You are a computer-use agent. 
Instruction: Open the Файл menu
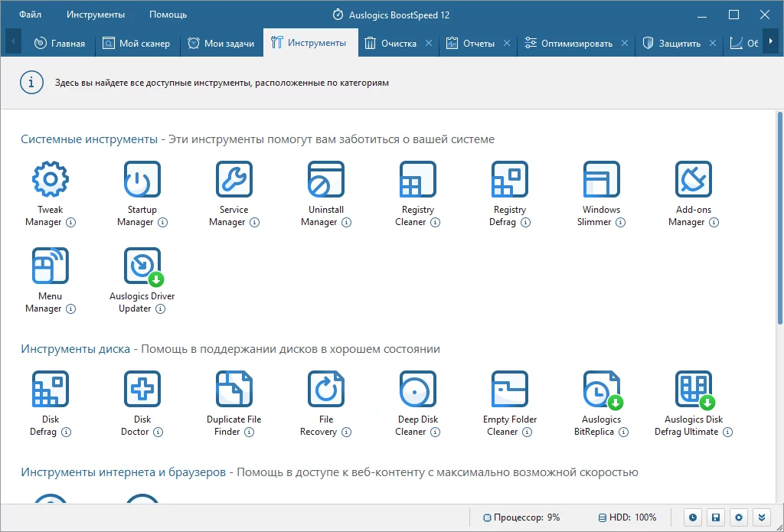tap(31, 15)
